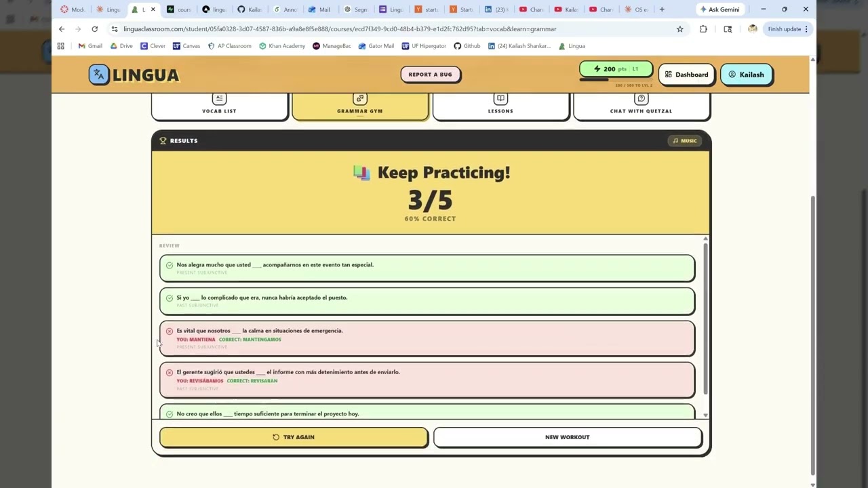Image resolution: width=868 pixels, height=488 pixels.
Task: Switch to the Segm browser tab
Action: click(x=355, y=9)
